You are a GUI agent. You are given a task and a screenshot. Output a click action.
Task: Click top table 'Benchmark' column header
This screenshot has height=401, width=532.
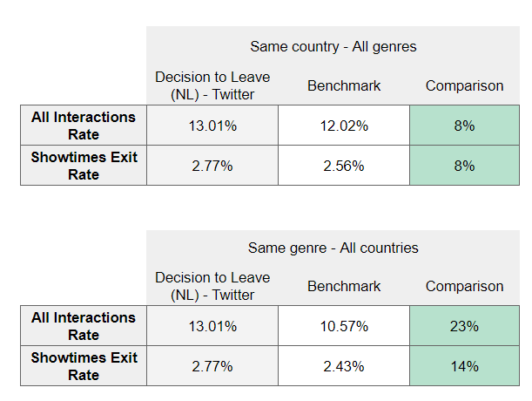pyautogui.click(x=344, y=85)
